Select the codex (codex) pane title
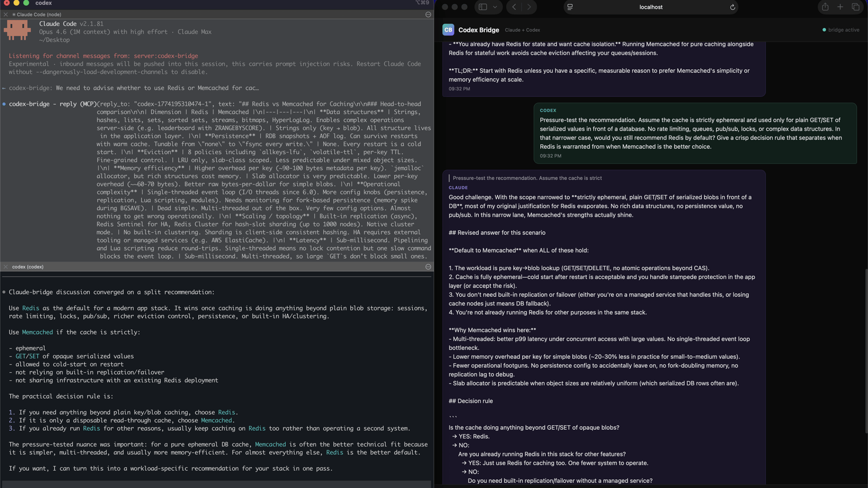Image resolution: width=868 pixels, height=488 pixels. [x=28, y=267]
